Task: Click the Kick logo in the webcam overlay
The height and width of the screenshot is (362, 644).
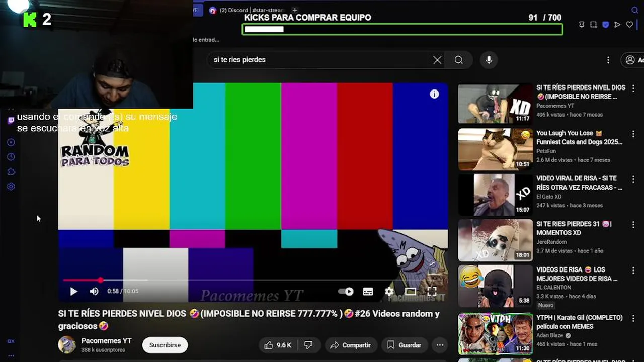Action: [30, 19]
